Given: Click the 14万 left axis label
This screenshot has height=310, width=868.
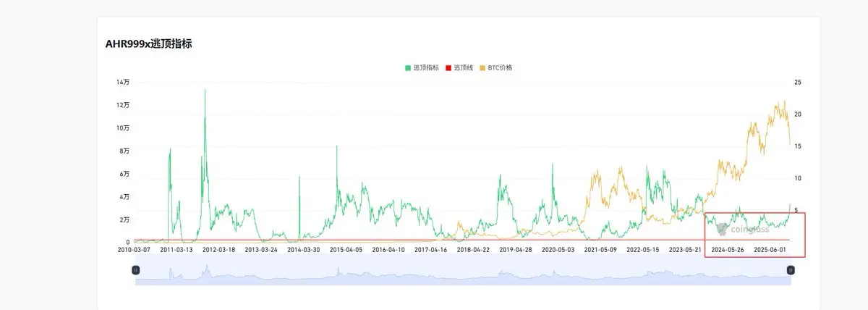Looking at the screenshot, I should coord(123,82).
